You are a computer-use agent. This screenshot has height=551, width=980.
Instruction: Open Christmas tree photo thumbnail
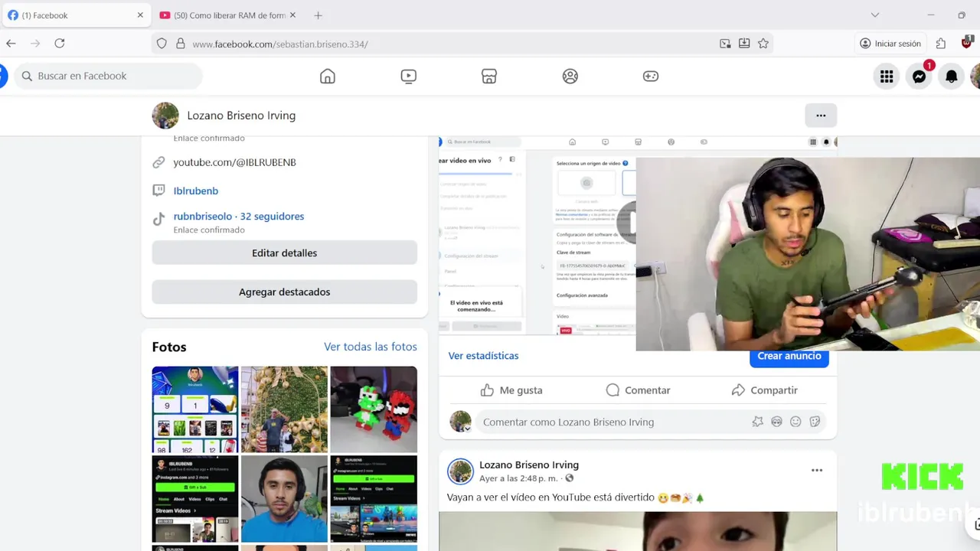point(284,409)
